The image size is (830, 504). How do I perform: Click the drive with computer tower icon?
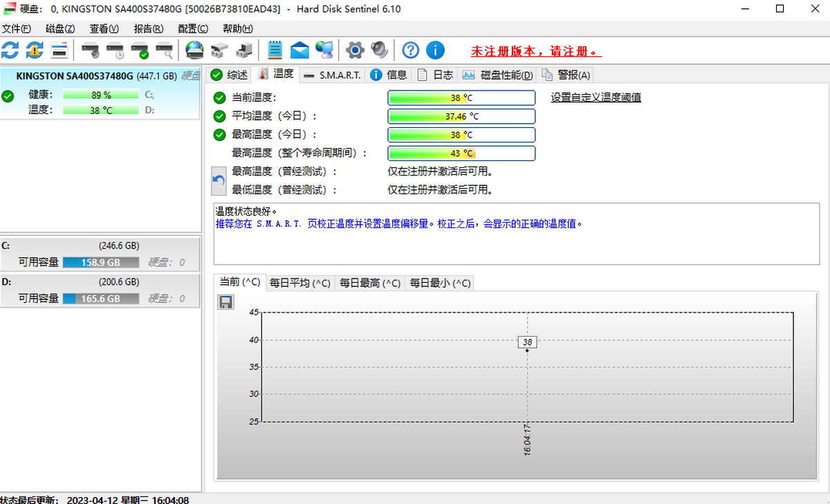click(x=244, y=50)
